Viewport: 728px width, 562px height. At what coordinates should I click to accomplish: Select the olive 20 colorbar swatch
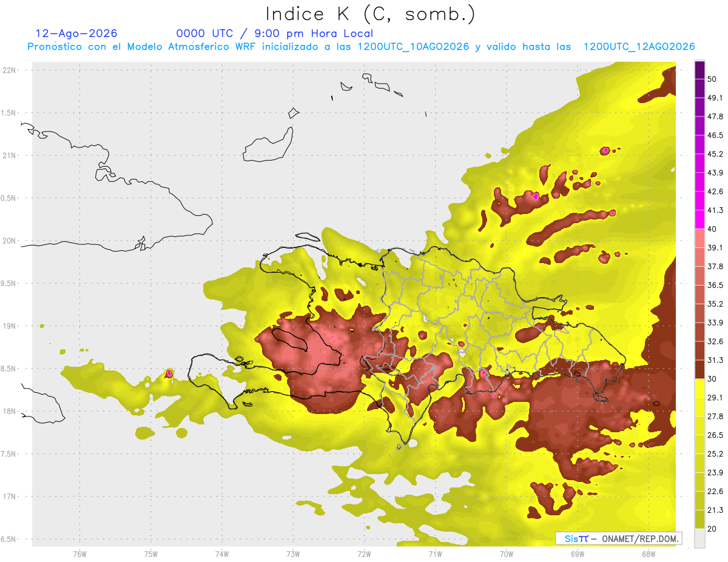[699, 519]
